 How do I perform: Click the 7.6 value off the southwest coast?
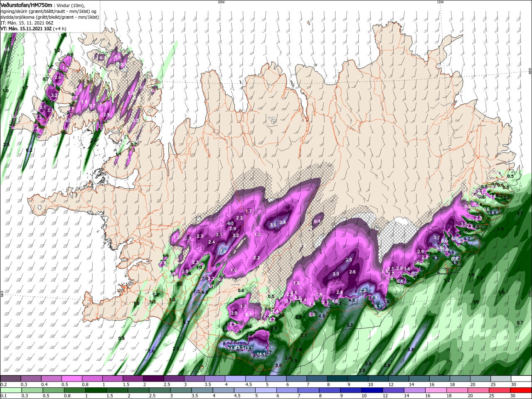pos(151,351)
